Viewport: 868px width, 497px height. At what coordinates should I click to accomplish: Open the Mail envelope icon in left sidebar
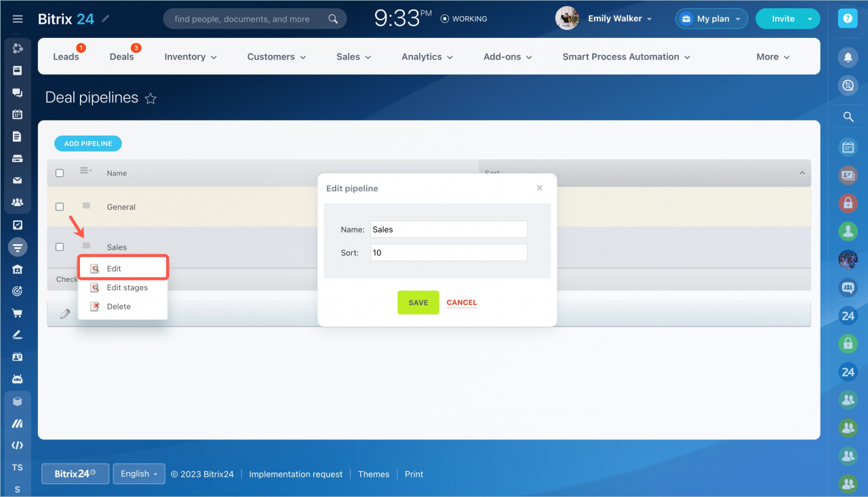coord(18,180)
